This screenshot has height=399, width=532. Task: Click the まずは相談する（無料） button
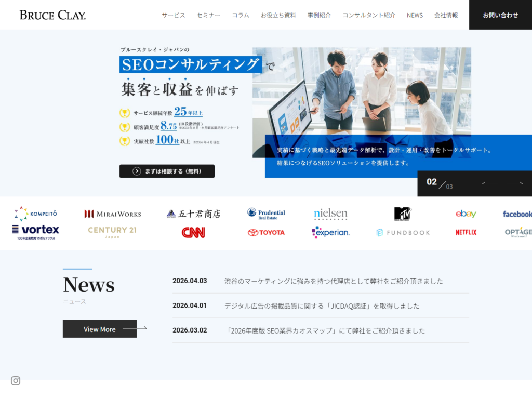(167, 171)
